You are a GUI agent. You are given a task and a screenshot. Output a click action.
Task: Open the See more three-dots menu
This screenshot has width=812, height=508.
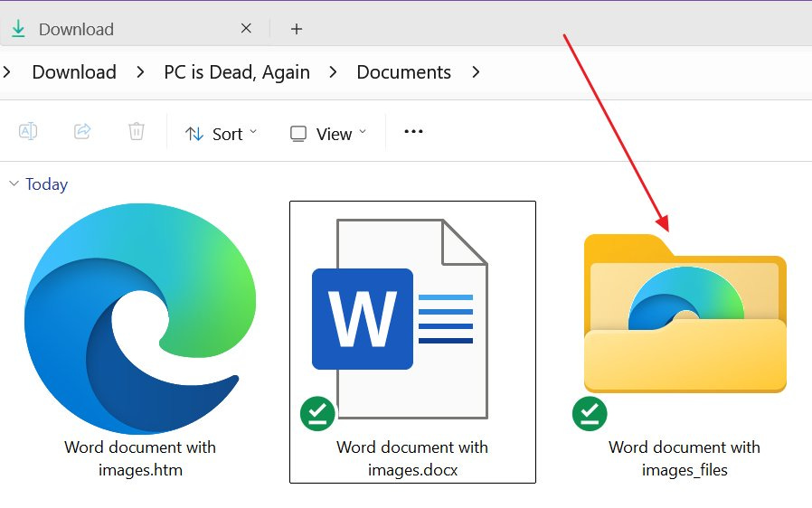[413, 132]
